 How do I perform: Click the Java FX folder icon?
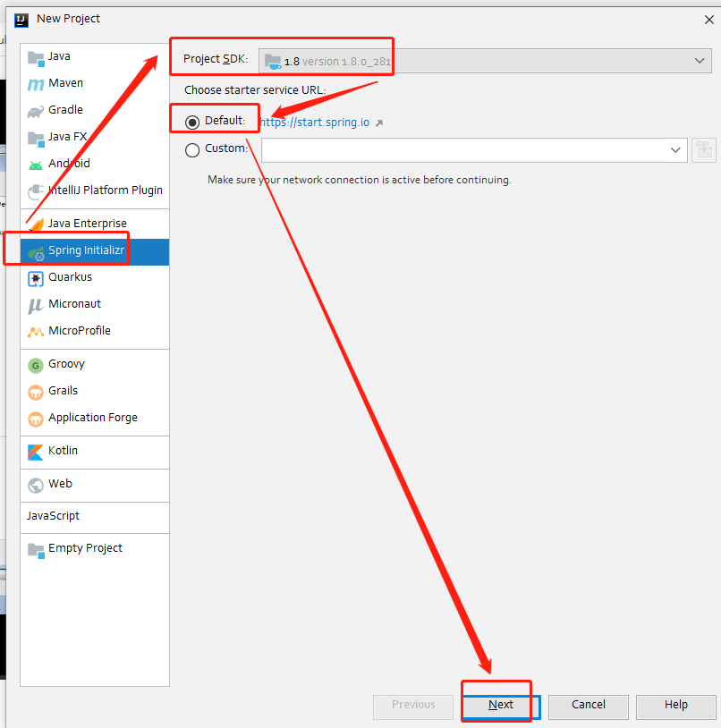click(x=36, y=139)
